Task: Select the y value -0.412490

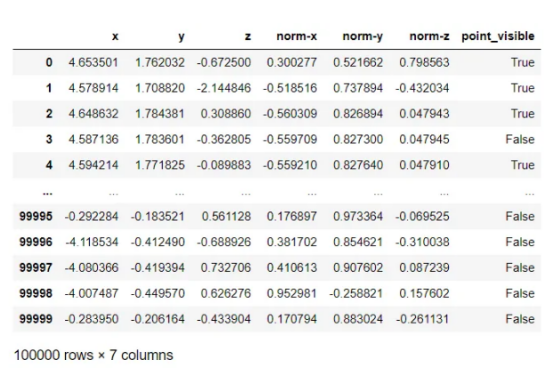Action: (x=158, y=242)
